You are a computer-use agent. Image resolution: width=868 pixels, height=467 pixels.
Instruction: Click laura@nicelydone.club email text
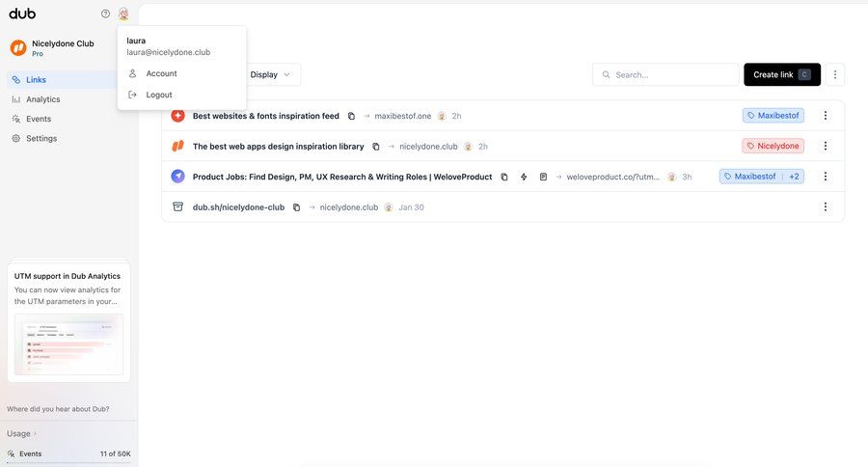pos(168,52)
